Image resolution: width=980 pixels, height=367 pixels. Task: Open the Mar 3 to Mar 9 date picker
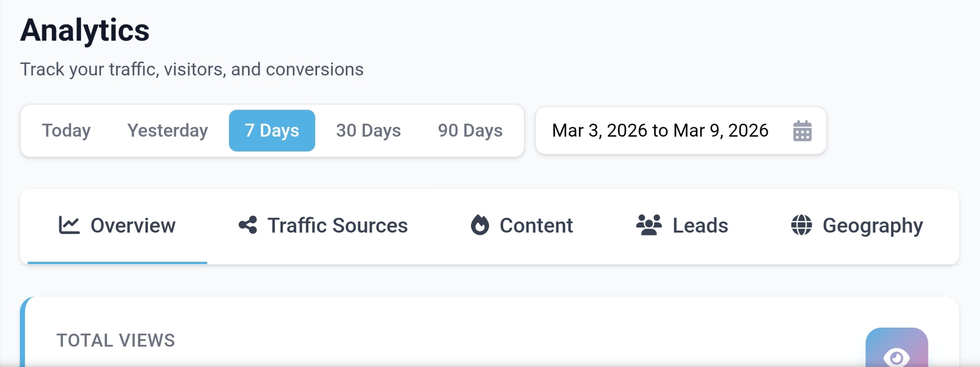coord(660,131)
